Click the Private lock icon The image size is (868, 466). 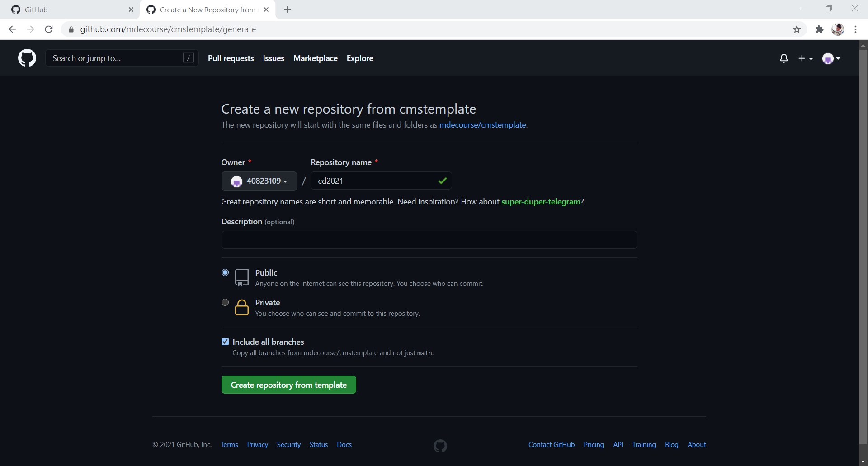pyautogui.click(x=242, y=307)
